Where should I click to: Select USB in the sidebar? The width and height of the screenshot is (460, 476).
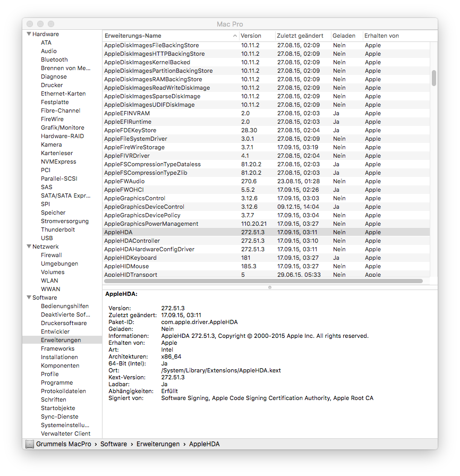coord(47,238)
